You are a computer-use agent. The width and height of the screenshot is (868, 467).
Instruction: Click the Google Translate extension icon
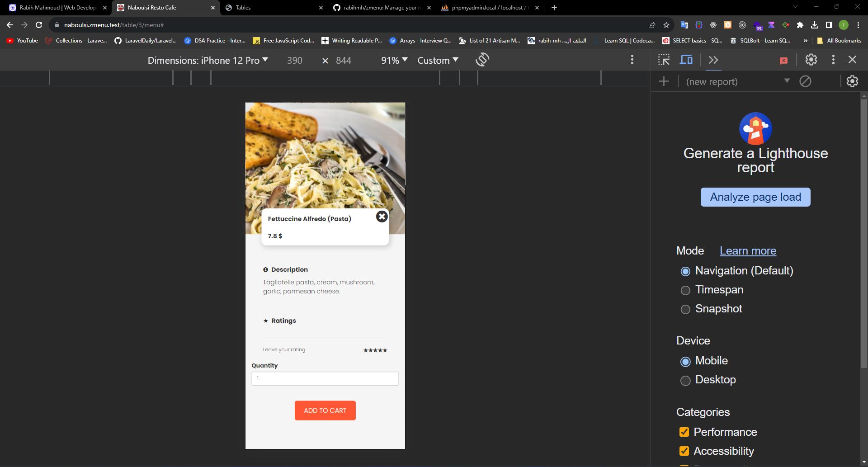click(x=684, y=25)
